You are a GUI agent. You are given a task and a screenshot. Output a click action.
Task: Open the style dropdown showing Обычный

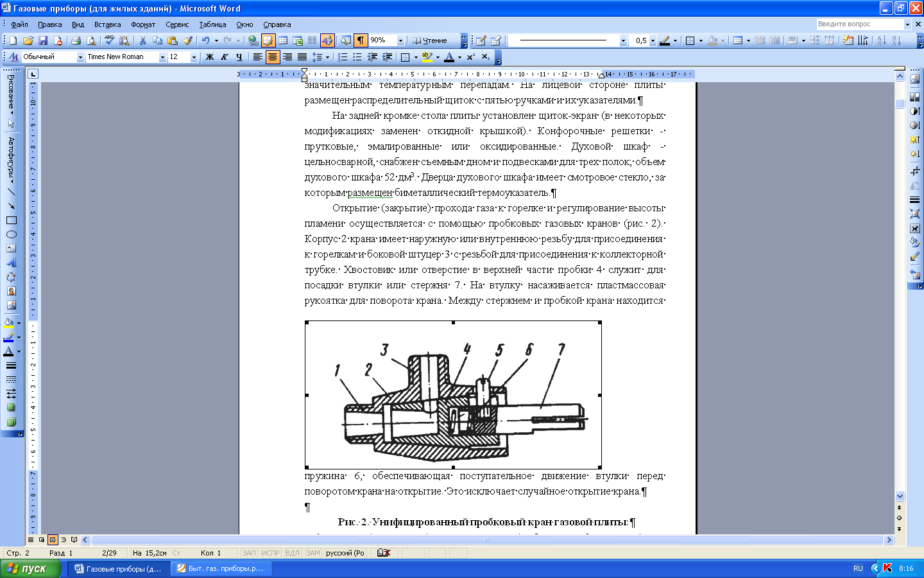(80, 57)
